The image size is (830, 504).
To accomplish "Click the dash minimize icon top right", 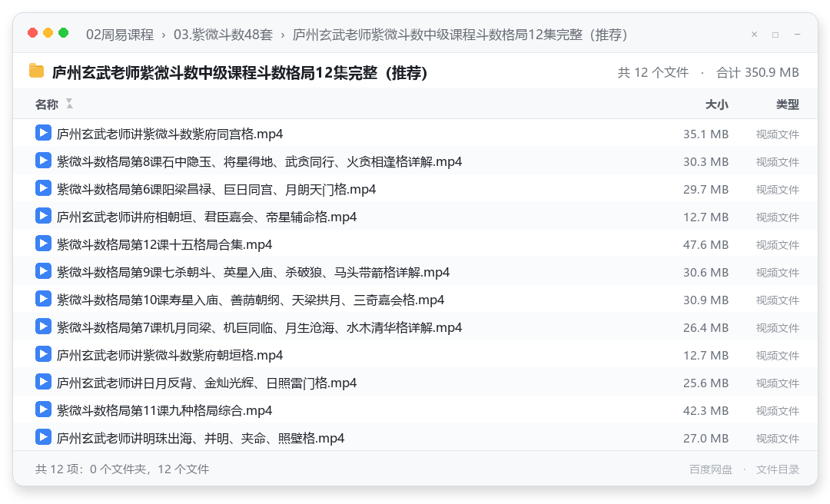I will click(797, 35).
